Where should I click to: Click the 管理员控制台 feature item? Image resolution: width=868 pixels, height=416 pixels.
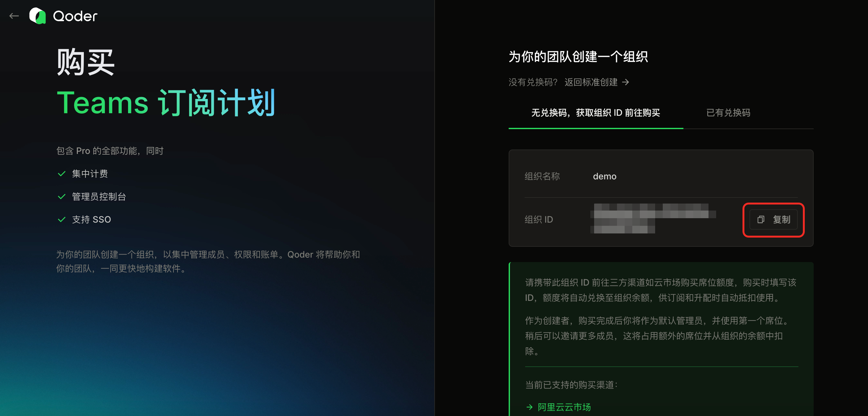[99, 197]
